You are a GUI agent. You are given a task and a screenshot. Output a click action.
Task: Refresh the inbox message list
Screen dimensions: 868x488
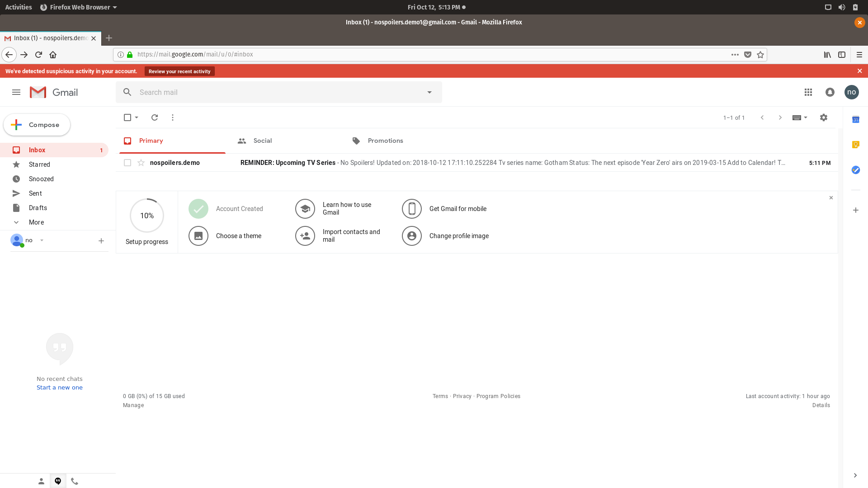(155, 117)
